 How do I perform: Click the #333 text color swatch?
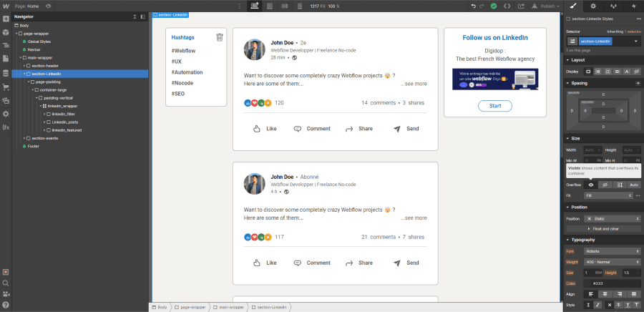[x=587, y=283]
